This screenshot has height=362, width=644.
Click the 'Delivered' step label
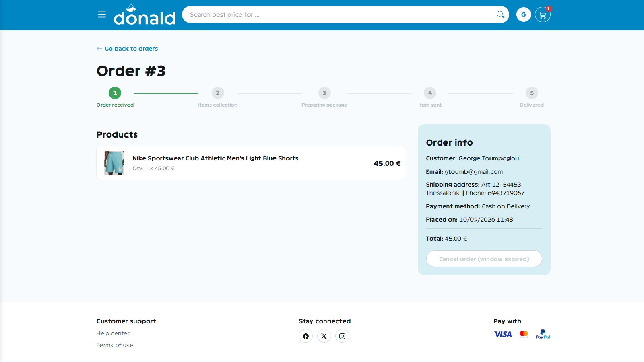click(x=532, y=105)
